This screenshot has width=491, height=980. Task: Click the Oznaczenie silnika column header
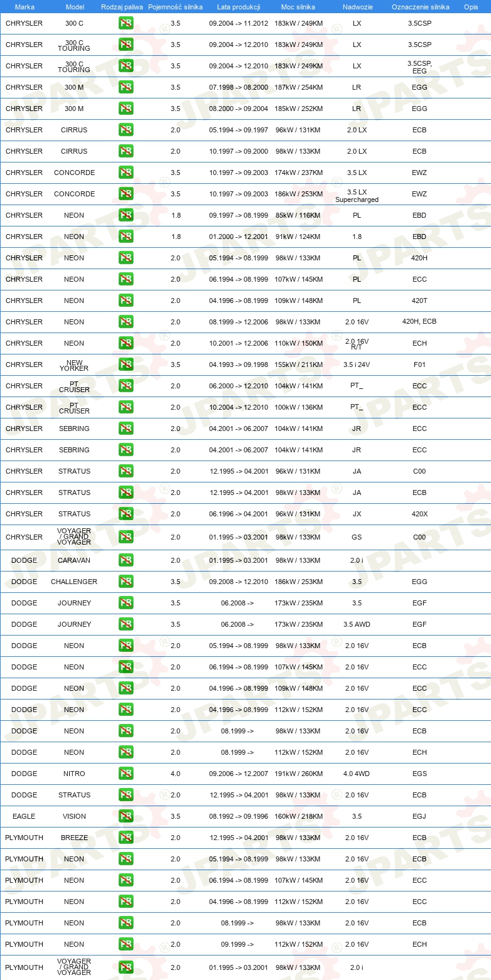click(x=420, y=7)
